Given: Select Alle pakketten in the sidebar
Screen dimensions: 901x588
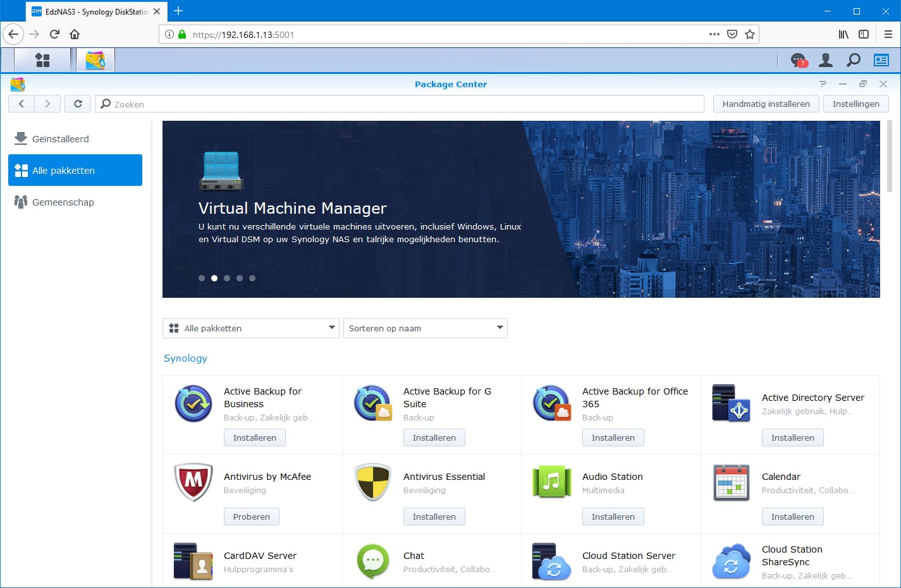Looking at the screenshot, I should pyautogui.click(x=75, y=170).
